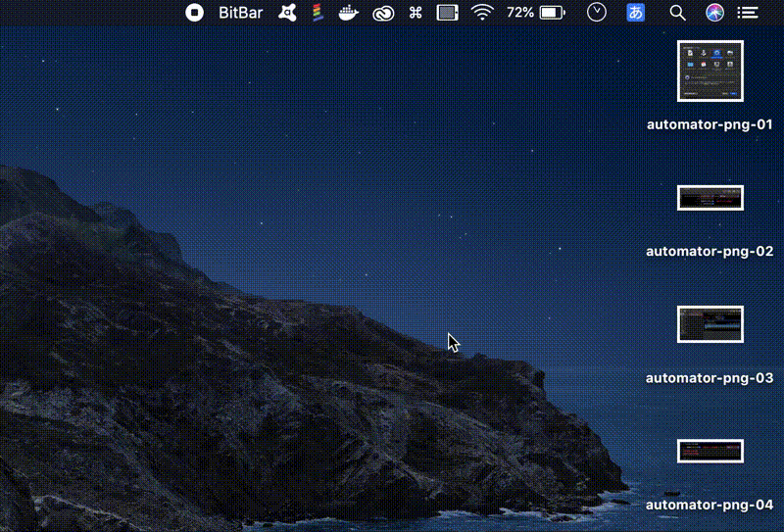Open the Docker whale menu
The width and height of the screenshot is (784, 532).
tap(349, 13)
